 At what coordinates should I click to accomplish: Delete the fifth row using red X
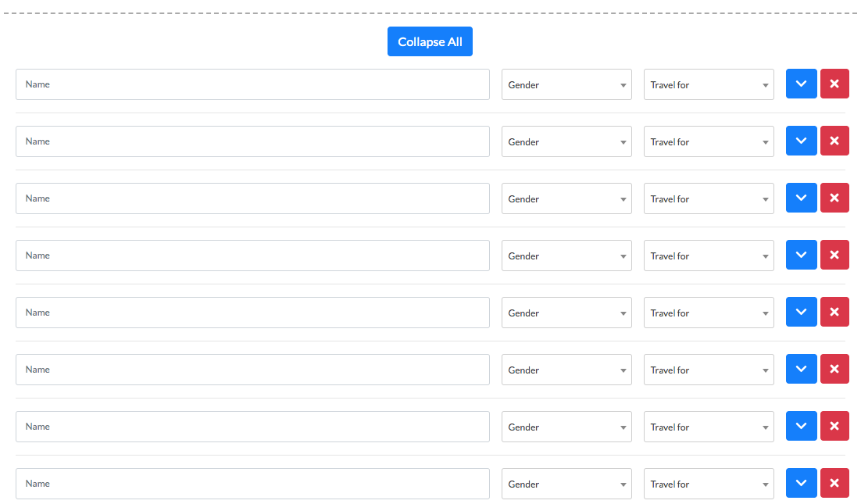(834, 313)
